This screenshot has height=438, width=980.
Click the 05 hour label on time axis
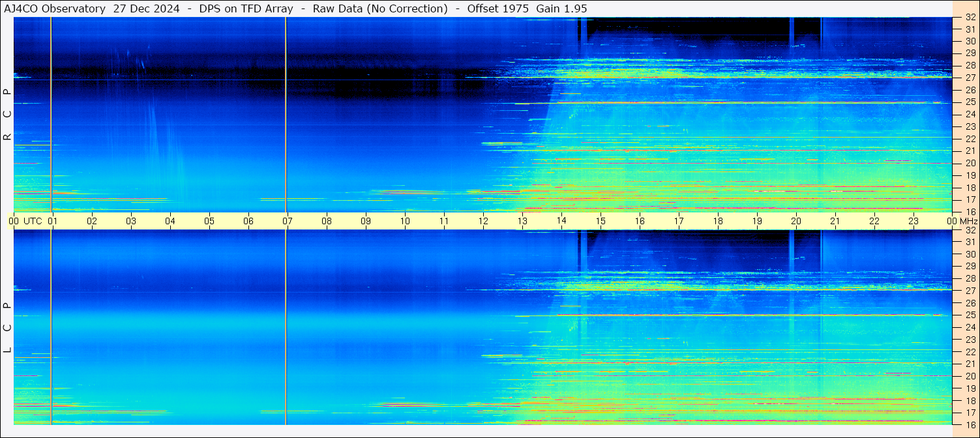click(209, 221)
